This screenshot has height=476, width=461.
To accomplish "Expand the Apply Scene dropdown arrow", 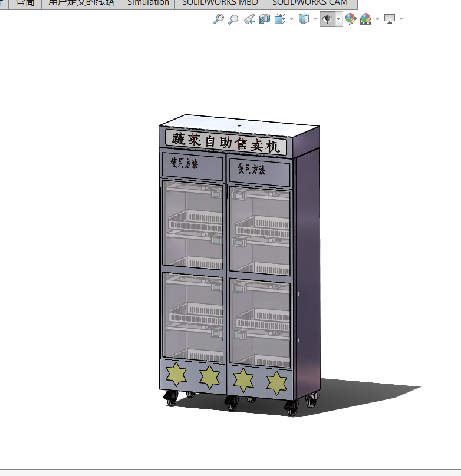I will click(x=377, y=19).
